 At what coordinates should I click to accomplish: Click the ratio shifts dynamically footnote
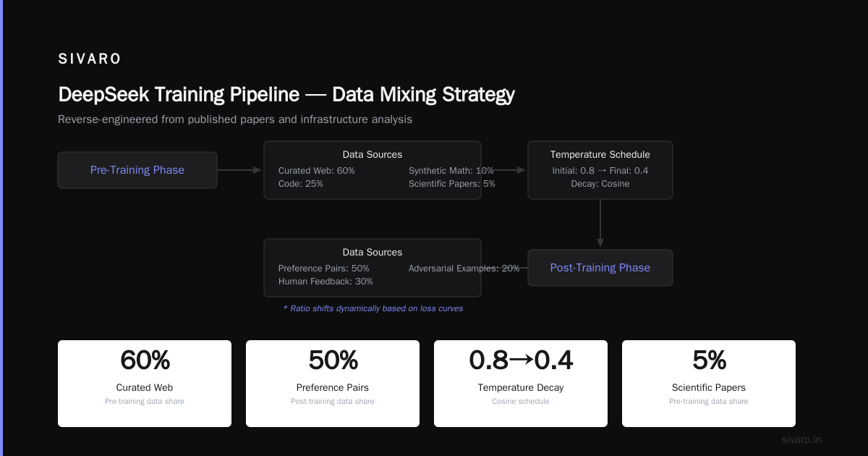pyautogui.click(x=373, y=308)
